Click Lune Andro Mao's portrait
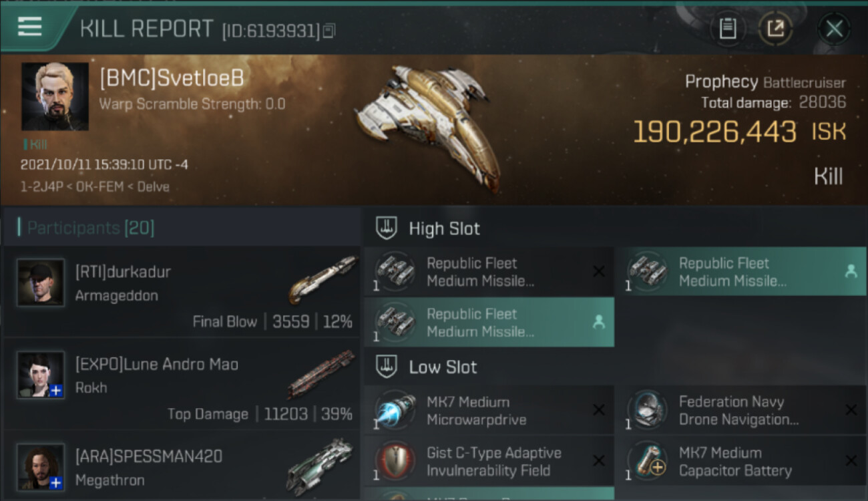Viewport: 868px width, 501px height. (41, 375)
